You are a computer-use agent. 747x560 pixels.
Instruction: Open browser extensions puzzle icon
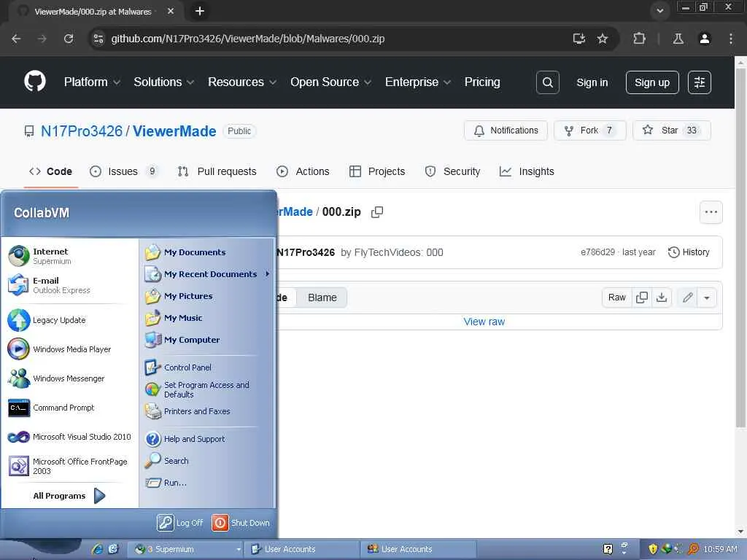click(639, 39)
